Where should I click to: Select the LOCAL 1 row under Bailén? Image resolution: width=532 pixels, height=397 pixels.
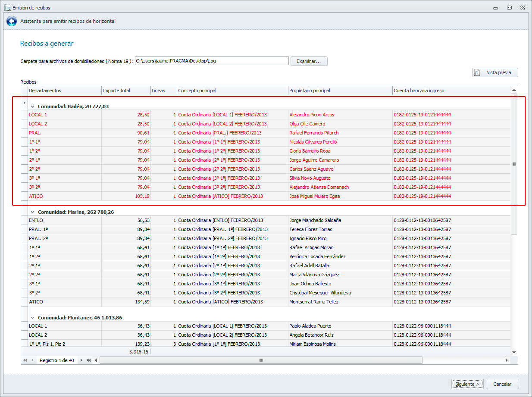tap(266, 115)
